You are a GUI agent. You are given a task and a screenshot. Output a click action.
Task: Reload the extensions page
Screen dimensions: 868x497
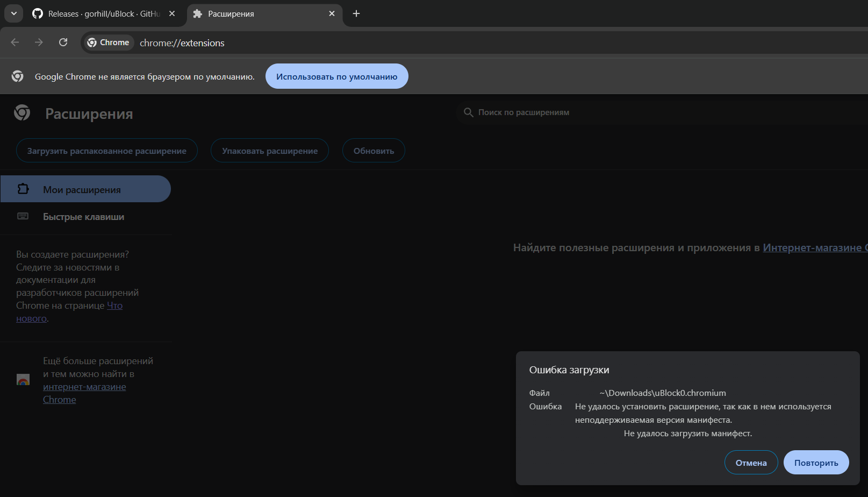tap(63, 42)
